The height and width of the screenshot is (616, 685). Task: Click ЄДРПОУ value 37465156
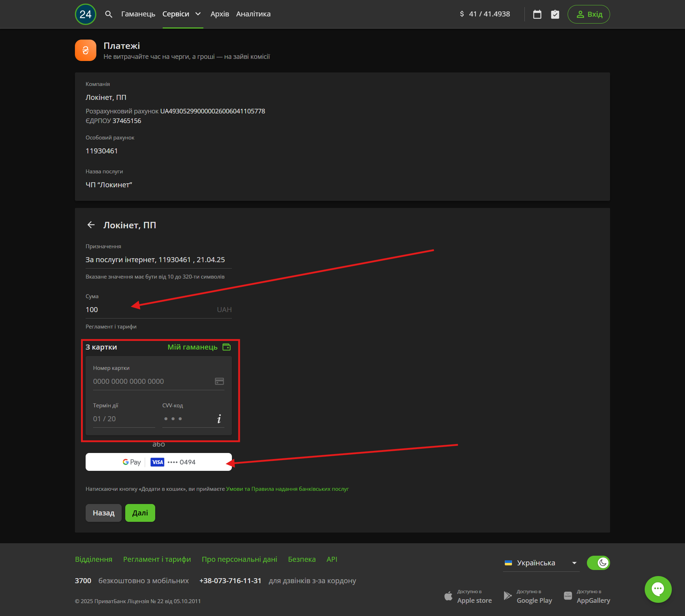127,121
